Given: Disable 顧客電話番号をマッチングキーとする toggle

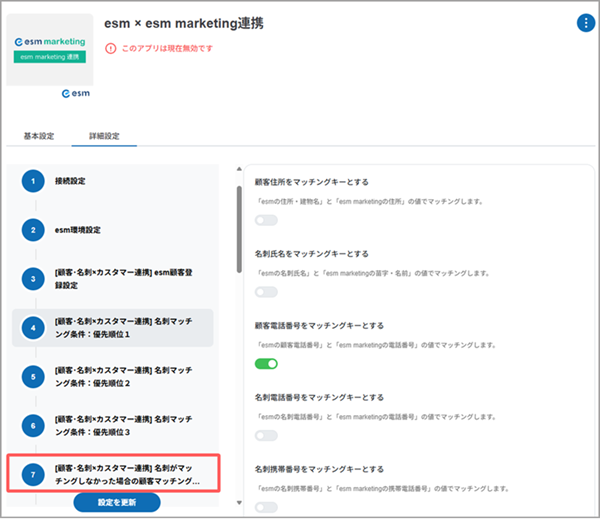Looking at the screenshot, I should point(266,364).
